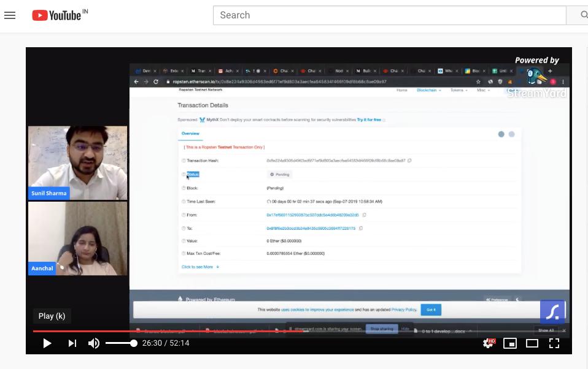Click the search magnifier button
The image size is (588, 369).
click(x=582, y=15)
